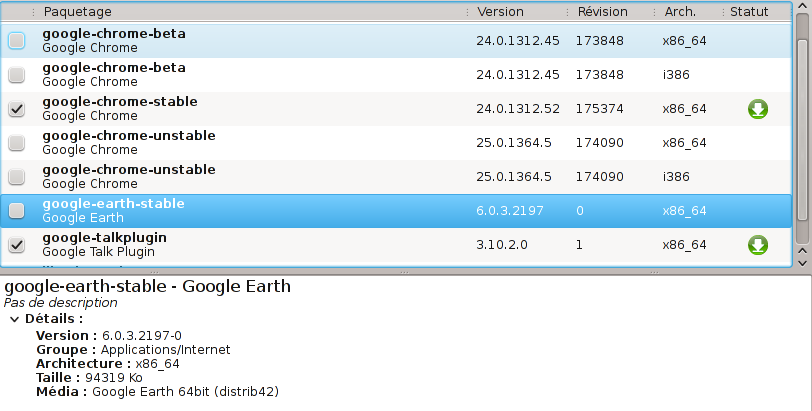Click version 3.10.2.0 cell
The width and height of the screenshot is (812, 411).
tap(502, 245)
